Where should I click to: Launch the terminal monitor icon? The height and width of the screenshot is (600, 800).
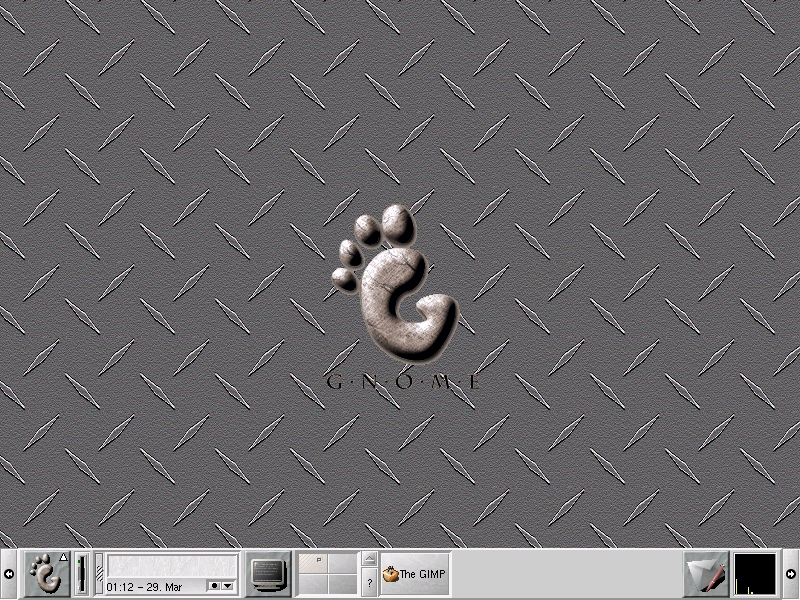click(x=268, y=574)
